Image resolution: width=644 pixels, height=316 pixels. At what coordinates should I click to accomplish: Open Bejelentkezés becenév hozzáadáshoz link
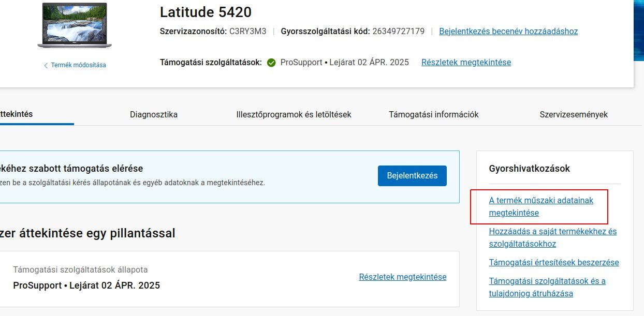pos(508,31)
